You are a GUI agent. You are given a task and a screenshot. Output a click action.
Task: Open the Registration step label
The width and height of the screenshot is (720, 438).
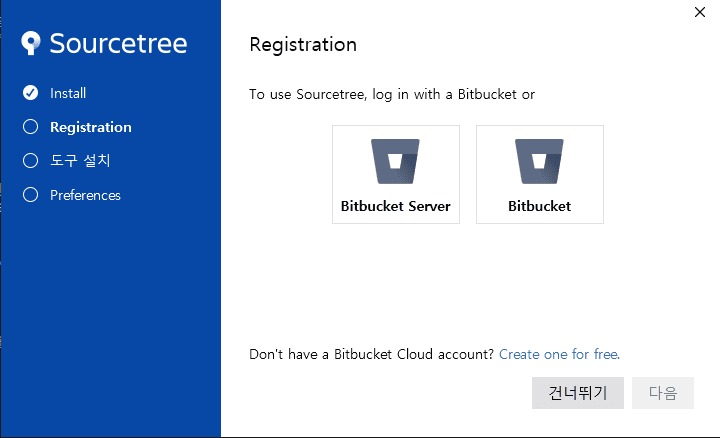click(x=91, y=127)
